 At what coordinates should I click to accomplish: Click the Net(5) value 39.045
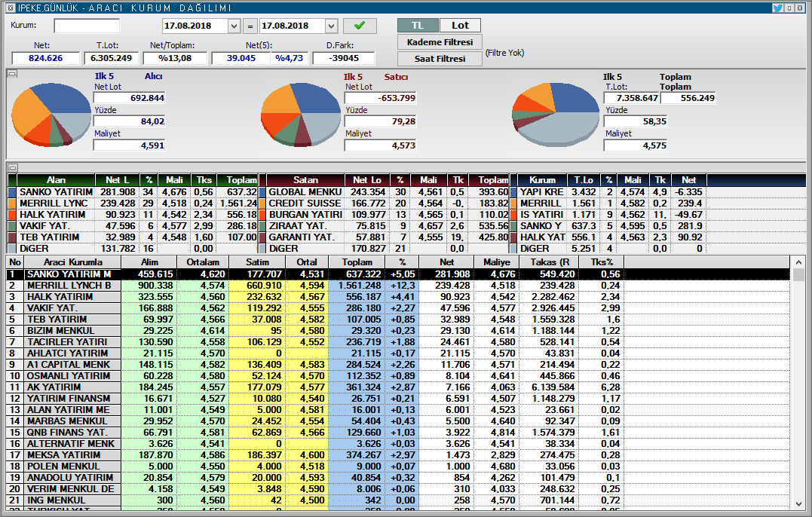point(241,58)
